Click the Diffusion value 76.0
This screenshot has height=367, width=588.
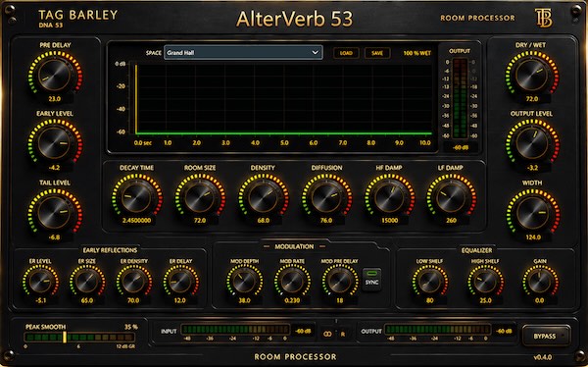coord(326,221)
